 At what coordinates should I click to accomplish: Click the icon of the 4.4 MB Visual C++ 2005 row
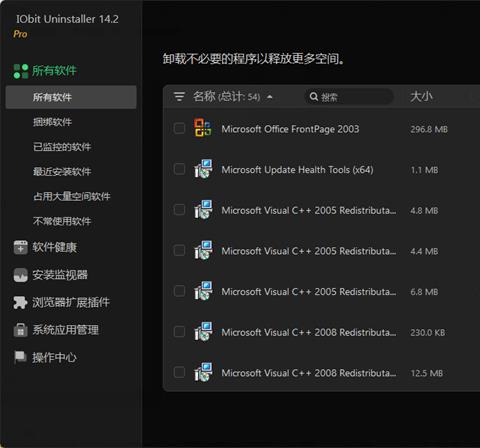coord(203,250)
